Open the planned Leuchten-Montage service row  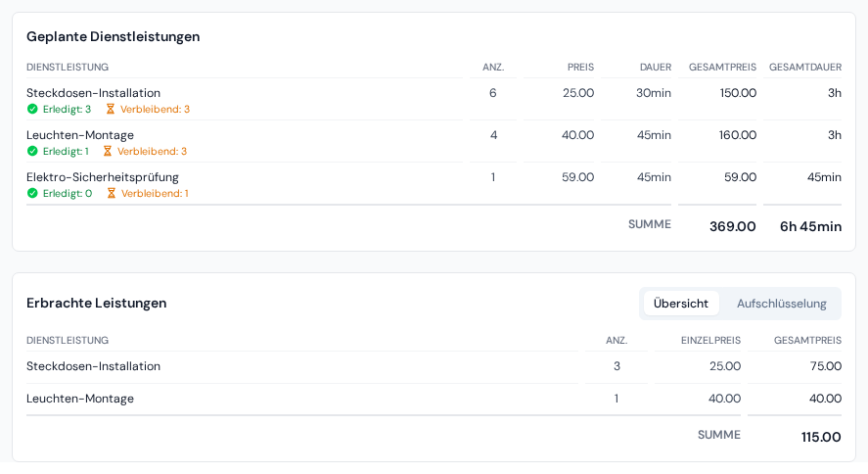[x=434, y=141]
